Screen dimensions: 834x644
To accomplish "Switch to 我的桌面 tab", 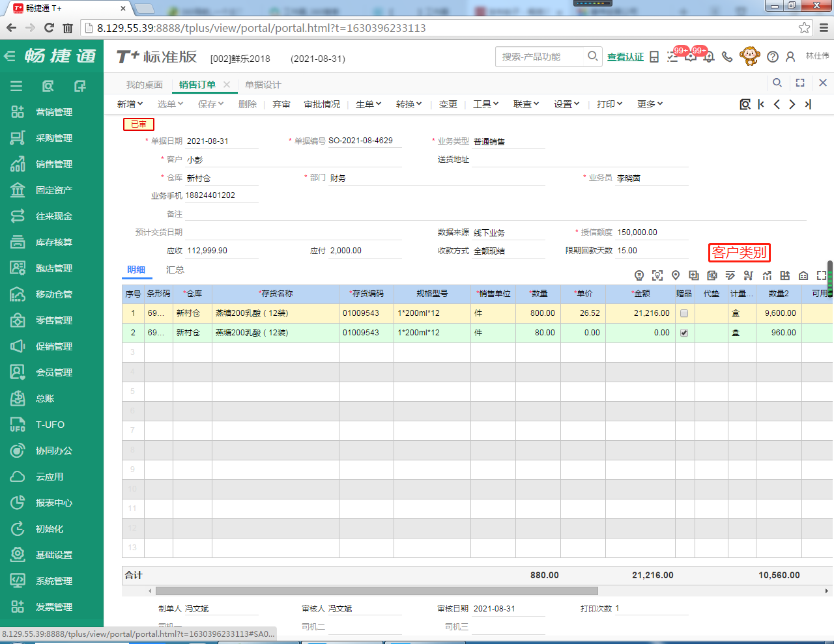I will (145, 85).
